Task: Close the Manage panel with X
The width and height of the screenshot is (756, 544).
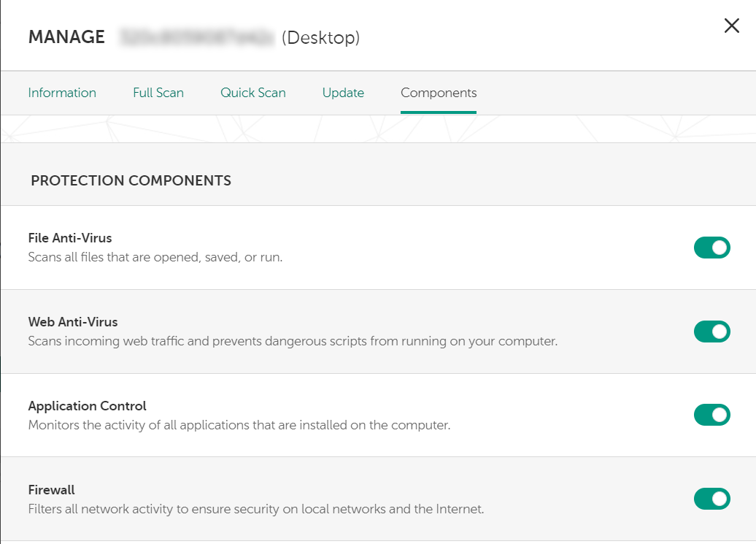Action: [x=731, y=26]
